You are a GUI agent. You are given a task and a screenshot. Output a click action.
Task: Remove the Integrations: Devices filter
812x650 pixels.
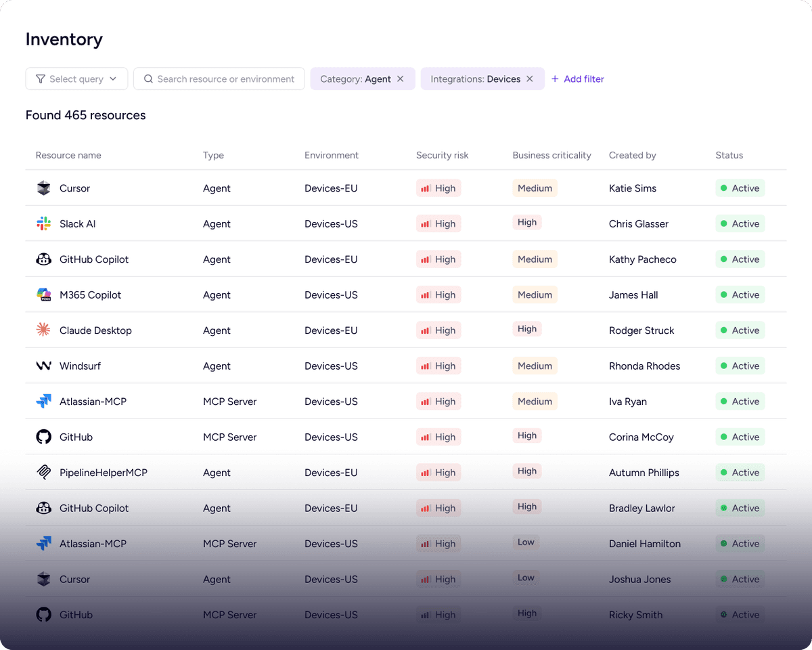coord(530,79)
